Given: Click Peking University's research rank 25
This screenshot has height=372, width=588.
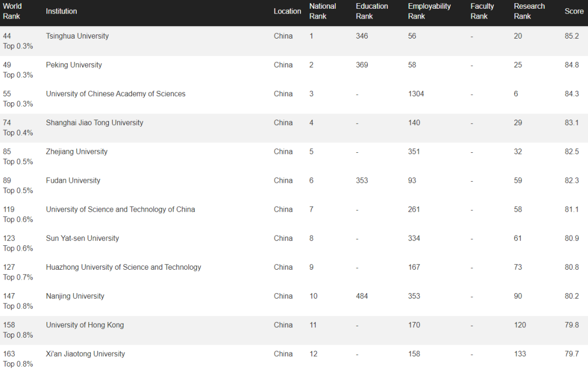Looking at the screenshot, I should (x=518, y=65).
